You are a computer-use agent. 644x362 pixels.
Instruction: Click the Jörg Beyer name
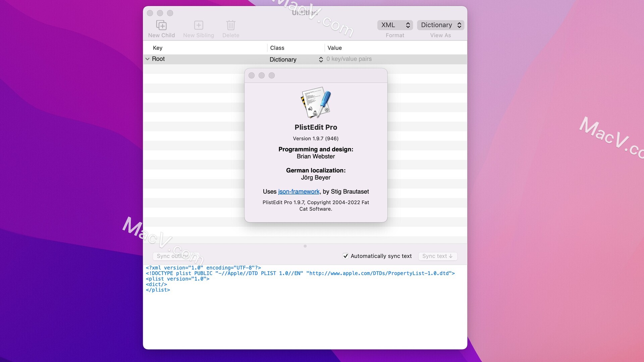[x=316, y=177]
